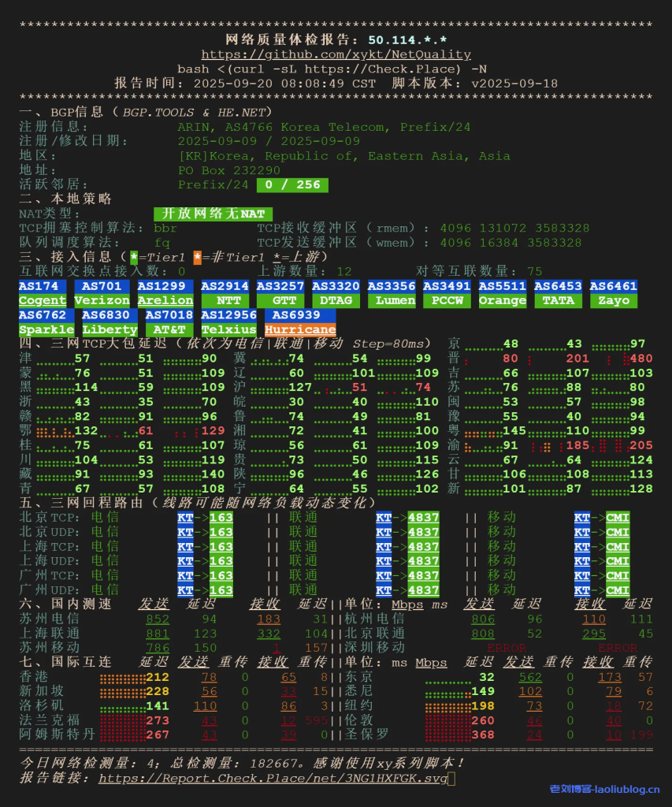The image size is (672, 807).
Task: Select the AS2914 NTT badge
Action: coord(225,293)
